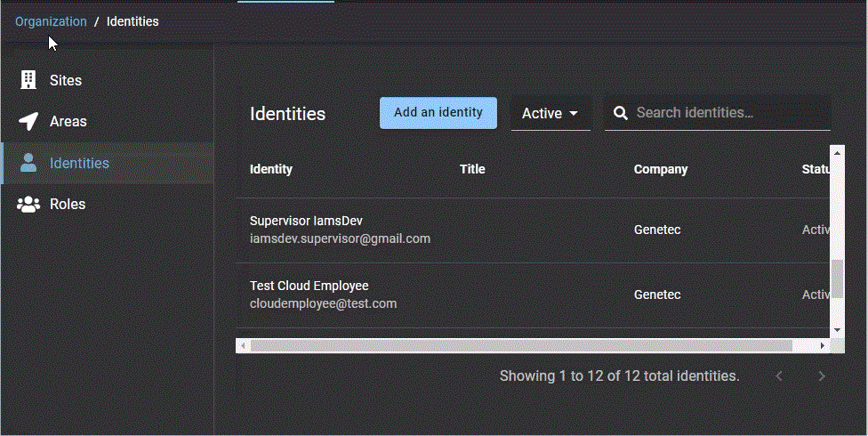The width and height of the screenshot is (868, 436).
Task: Click the search magnifier icon
Action: 620,113
